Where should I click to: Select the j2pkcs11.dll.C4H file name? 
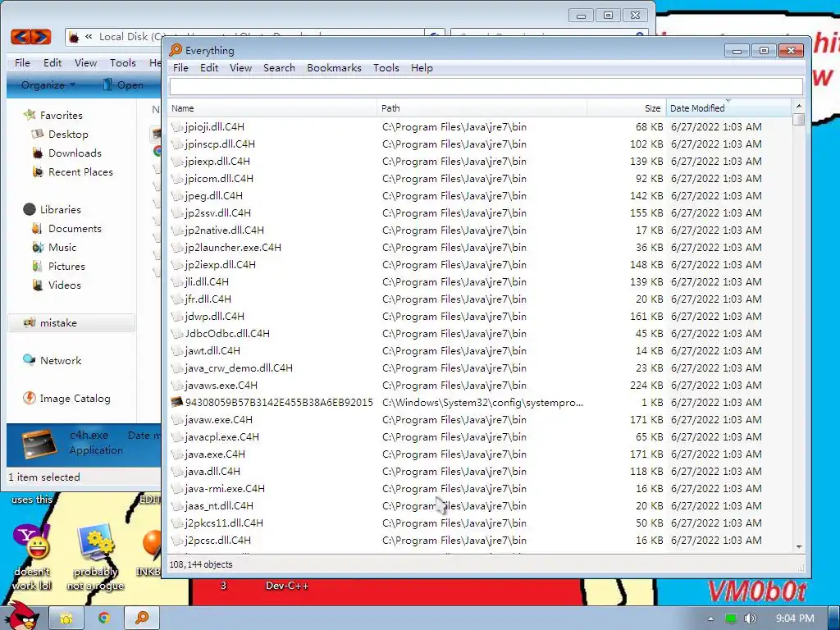click(224, 523)
